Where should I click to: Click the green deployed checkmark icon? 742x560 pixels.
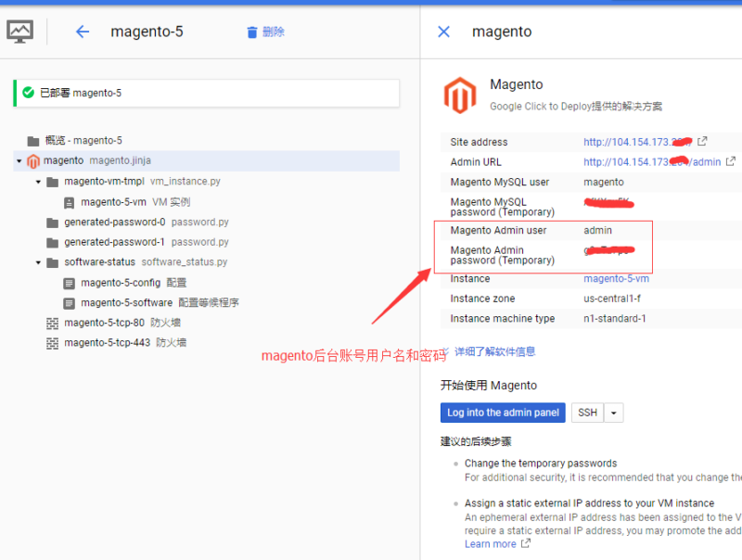point(29,93)
